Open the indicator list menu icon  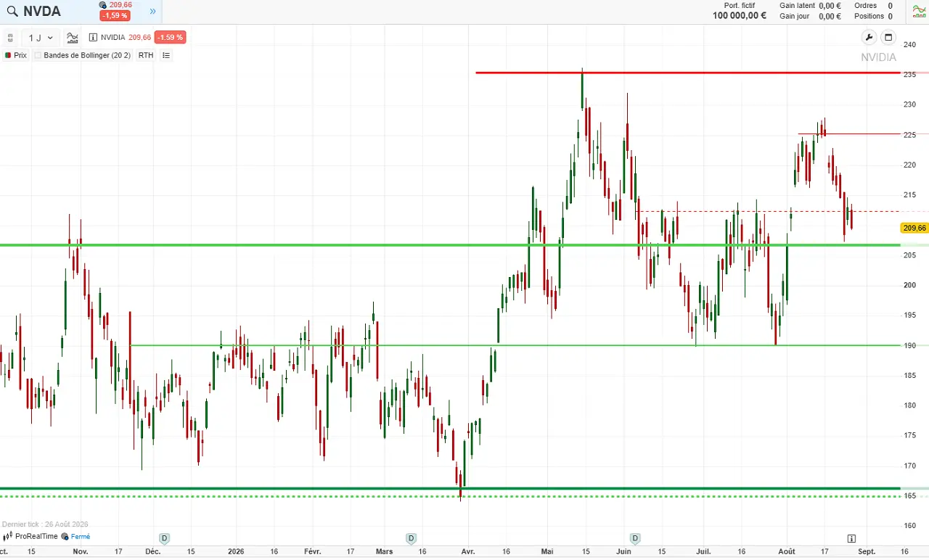coord(166,55)
